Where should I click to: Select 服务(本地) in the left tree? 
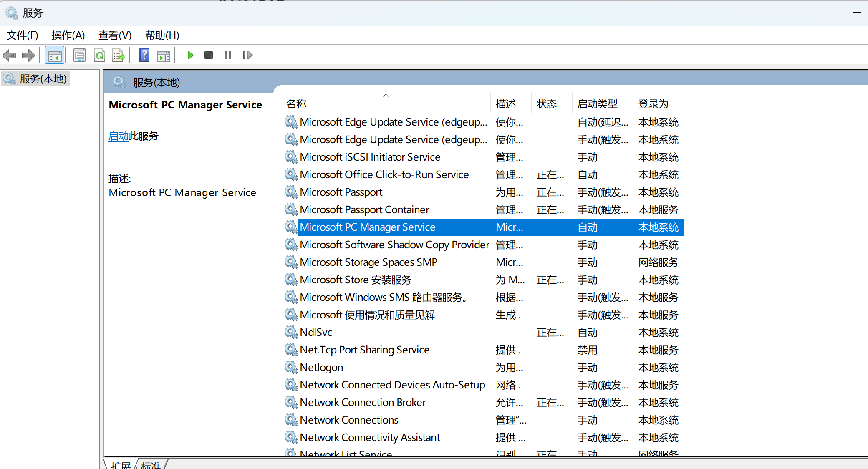(43, 78)
